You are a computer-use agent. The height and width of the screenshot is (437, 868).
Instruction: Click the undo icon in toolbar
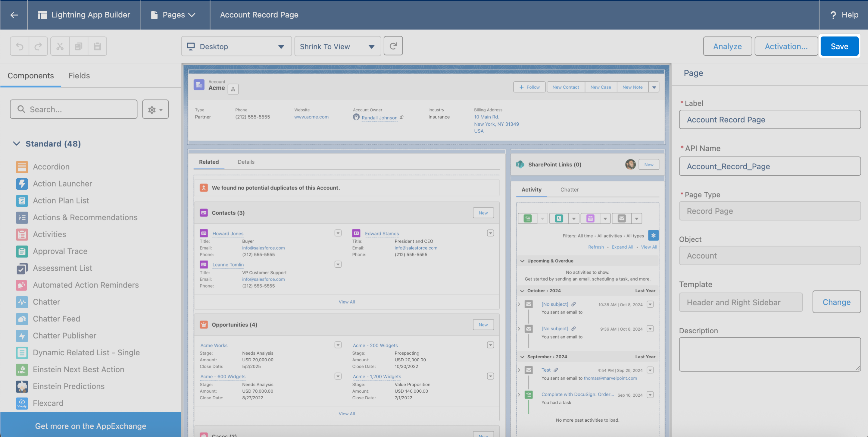point(20,46)
